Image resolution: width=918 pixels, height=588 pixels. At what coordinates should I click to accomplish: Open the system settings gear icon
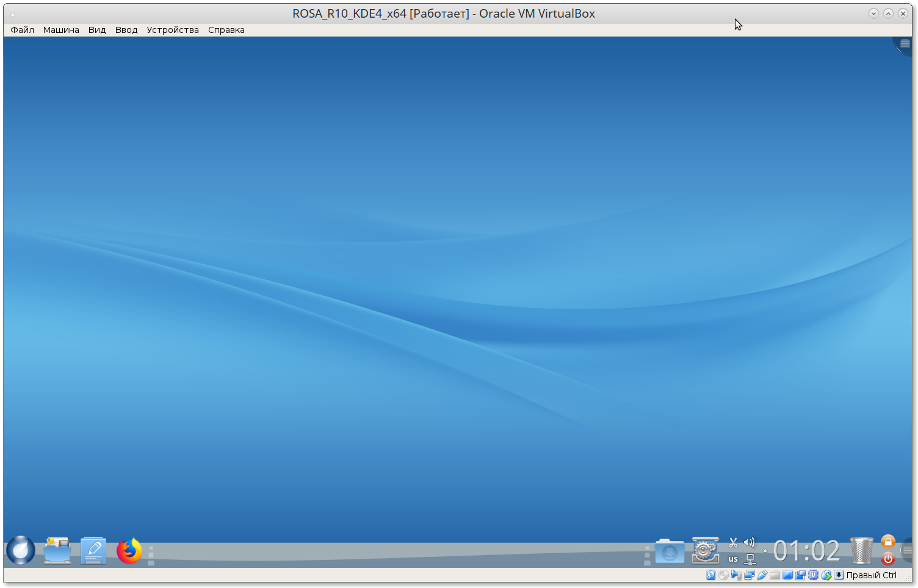point(706,550)
